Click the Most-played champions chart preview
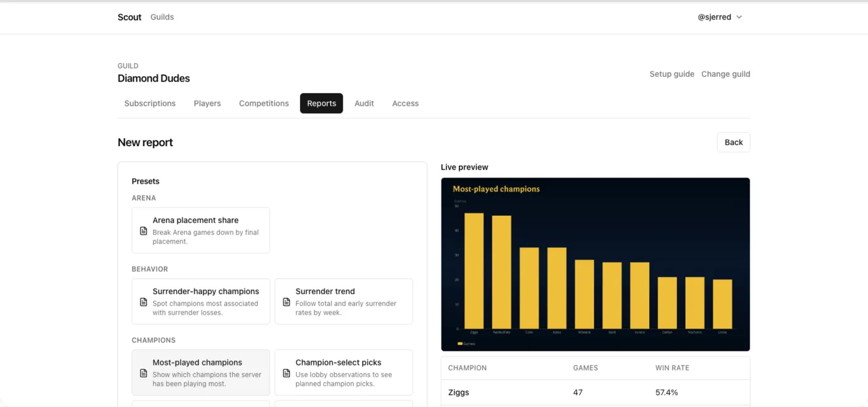Screen dimensions: 868x407 click(x=595, y=265)
